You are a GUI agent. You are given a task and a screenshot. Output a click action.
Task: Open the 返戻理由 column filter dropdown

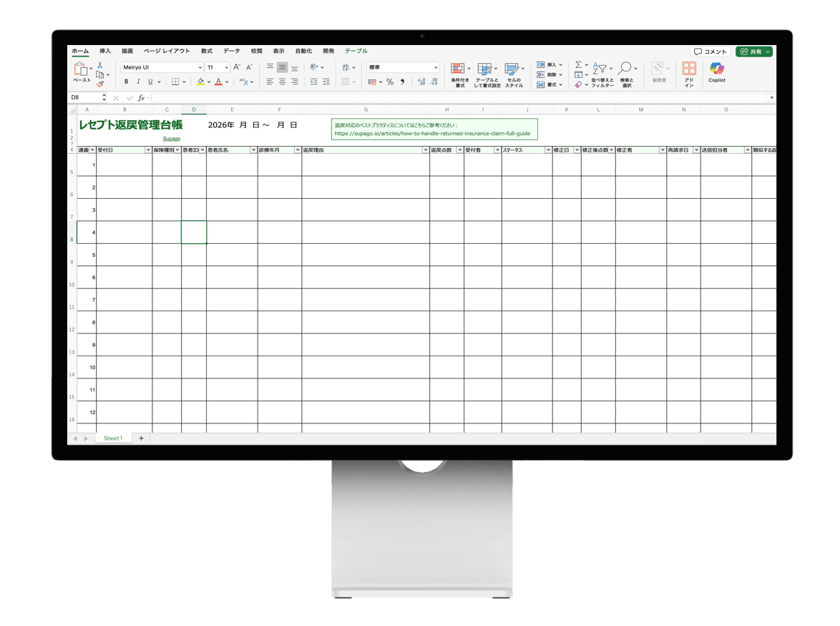click(x=425, y=150)
